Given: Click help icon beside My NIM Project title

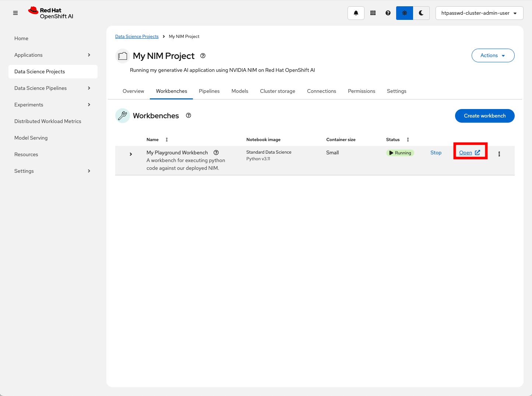Looking at the screenshot, I should click(x=203, y=56).
